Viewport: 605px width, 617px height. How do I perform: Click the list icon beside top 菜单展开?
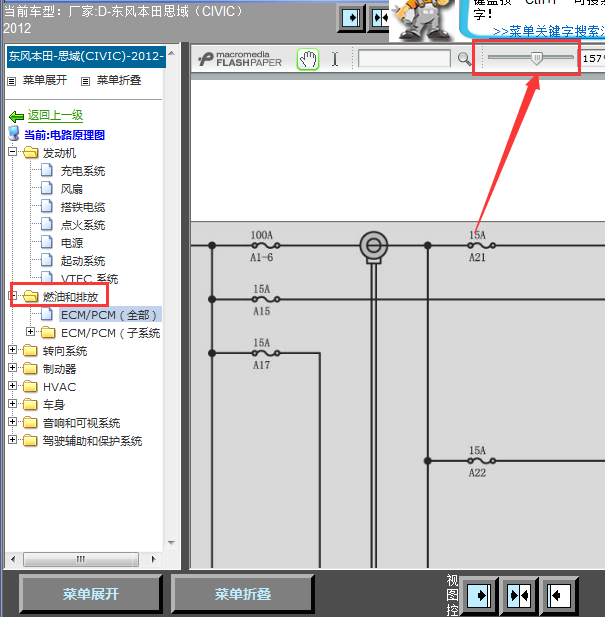point(12,81)
